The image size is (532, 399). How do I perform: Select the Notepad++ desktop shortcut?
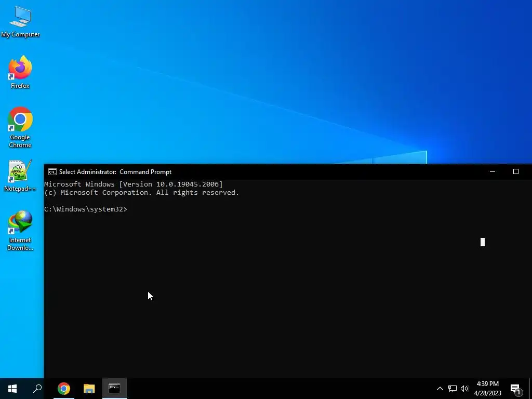[20, 176]
